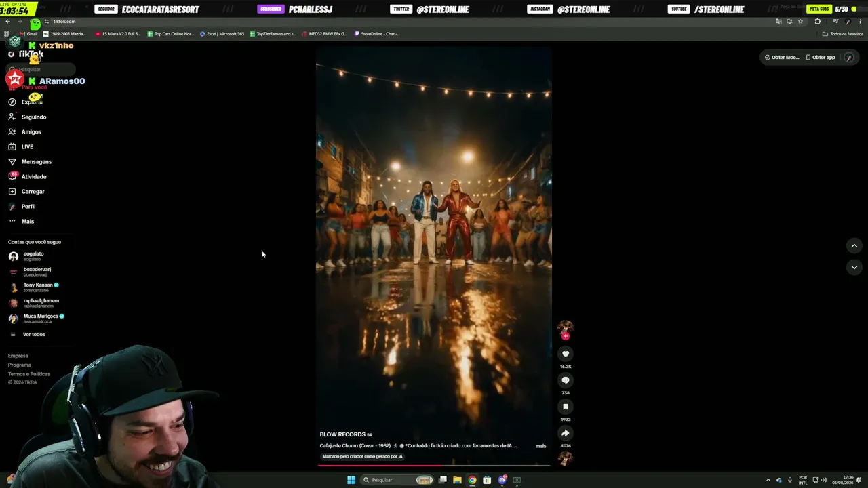Open the Termos e Políticas footer link
The width and height of the screenshot is (868, 488).
click(29, 374)
